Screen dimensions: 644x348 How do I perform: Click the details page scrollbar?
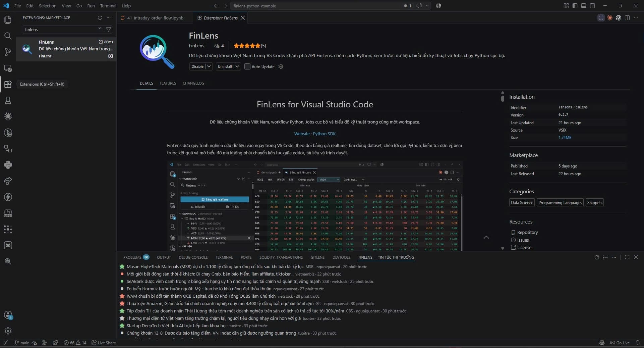503,98
